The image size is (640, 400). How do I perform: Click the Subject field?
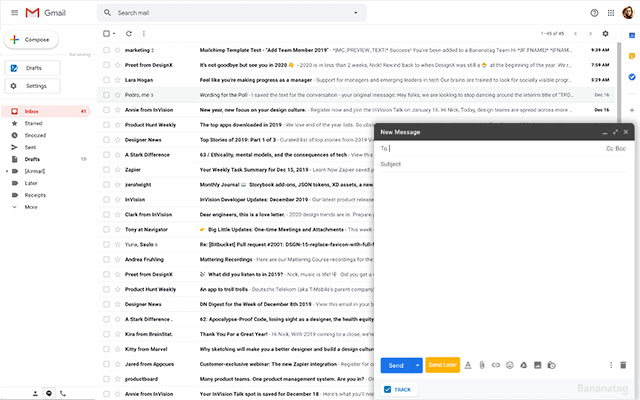click(x=503, y=164)
